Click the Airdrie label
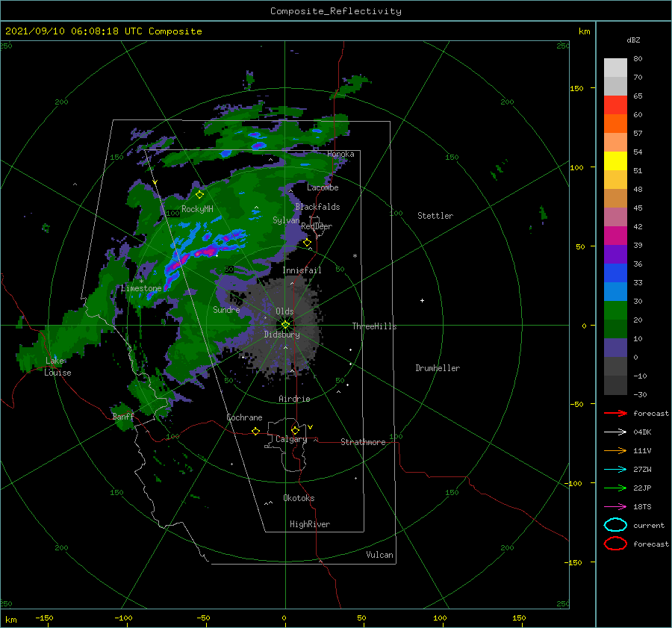The height and width of the screenshot is (628, 672). 294,399
